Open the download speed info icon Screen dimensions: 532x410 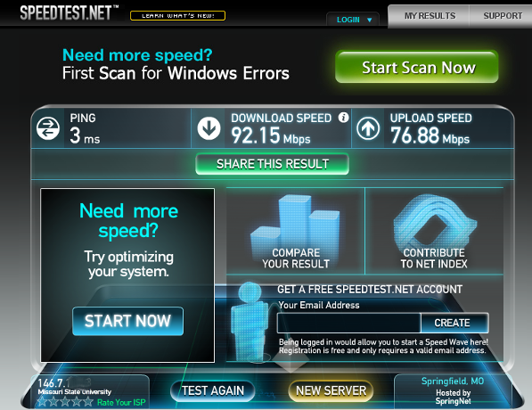click(x=343, y=118)
